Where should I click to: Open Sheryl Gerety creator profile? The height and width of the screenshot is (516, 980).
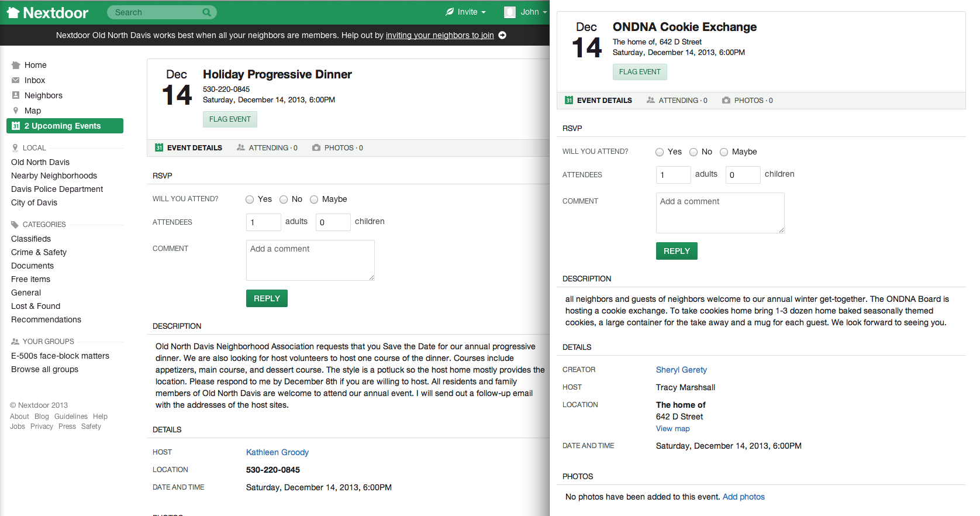pos(681,370)
